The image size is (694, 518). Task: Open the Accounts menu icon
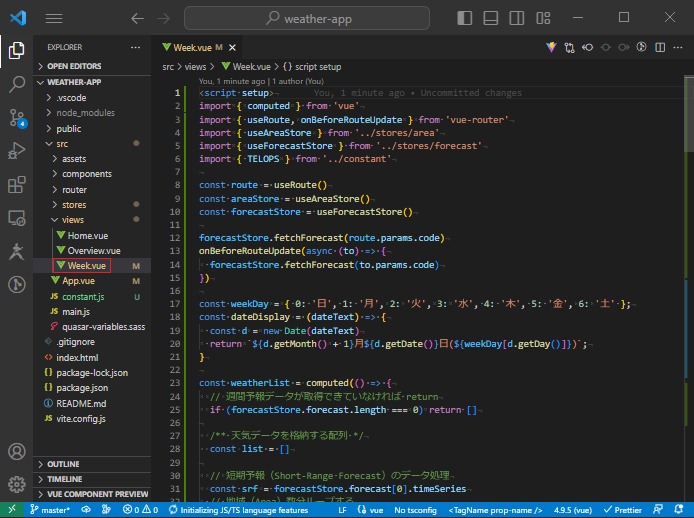pyautogui.click(x=16, y=452)
